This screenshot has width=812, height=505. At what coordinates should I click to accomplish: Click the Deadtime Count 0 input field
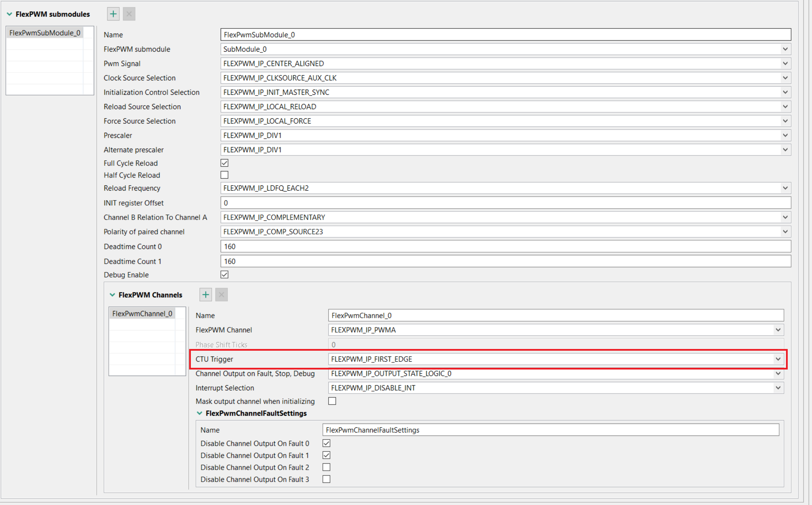point(506,246)
